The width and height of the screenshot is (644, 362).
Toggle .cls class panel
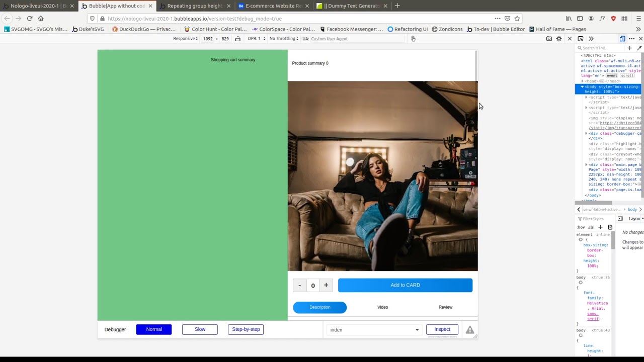(591, 227)
